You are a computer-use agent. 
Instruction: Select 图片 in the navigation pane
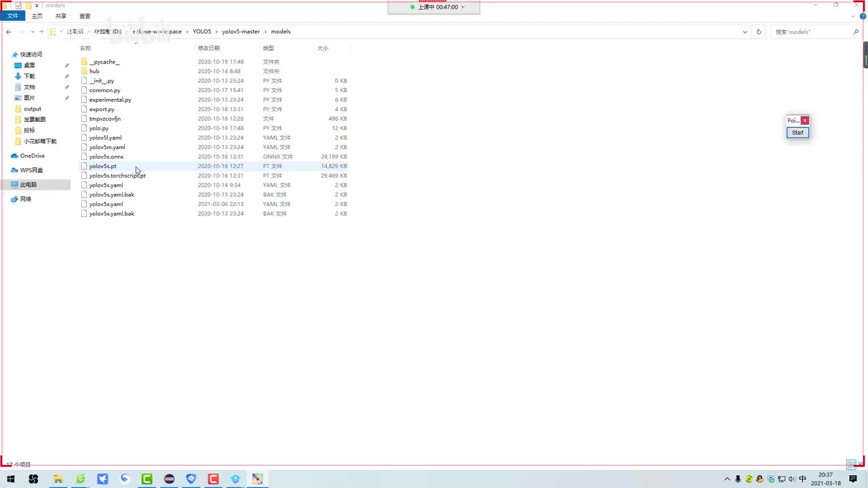click(x=29, y=98)
